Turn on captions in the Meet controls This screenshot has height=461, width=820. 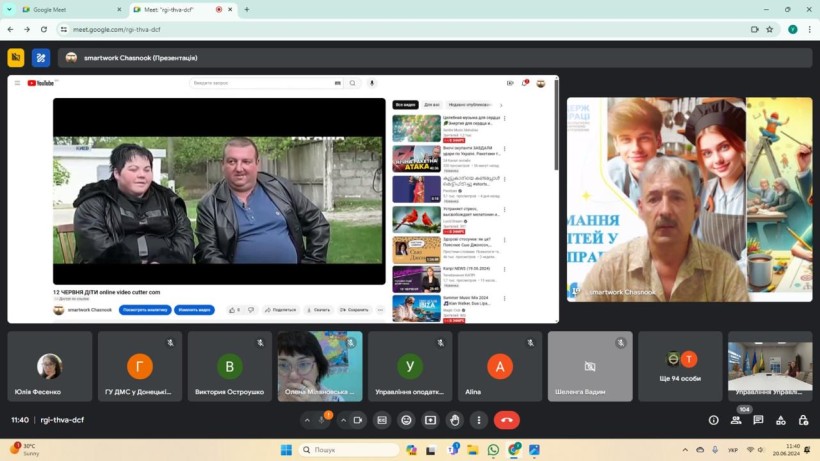(382, 420)
